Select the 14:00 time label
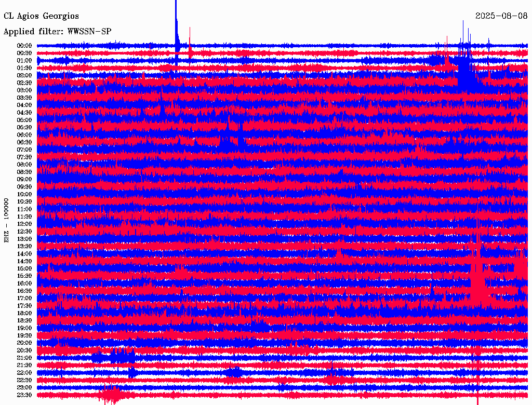Viewport: 532px width, 405px height. coord(24,254)
